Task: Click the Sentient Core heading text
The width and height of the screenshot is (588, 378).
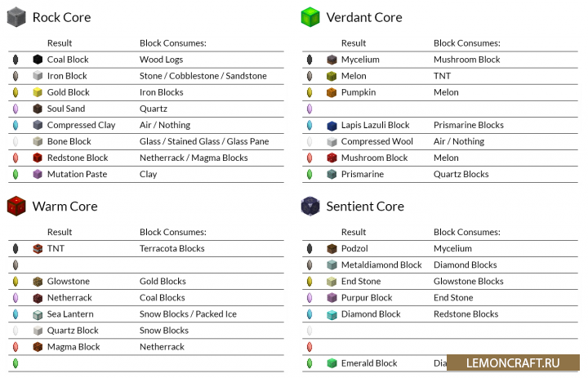Action: coord(365,206)
